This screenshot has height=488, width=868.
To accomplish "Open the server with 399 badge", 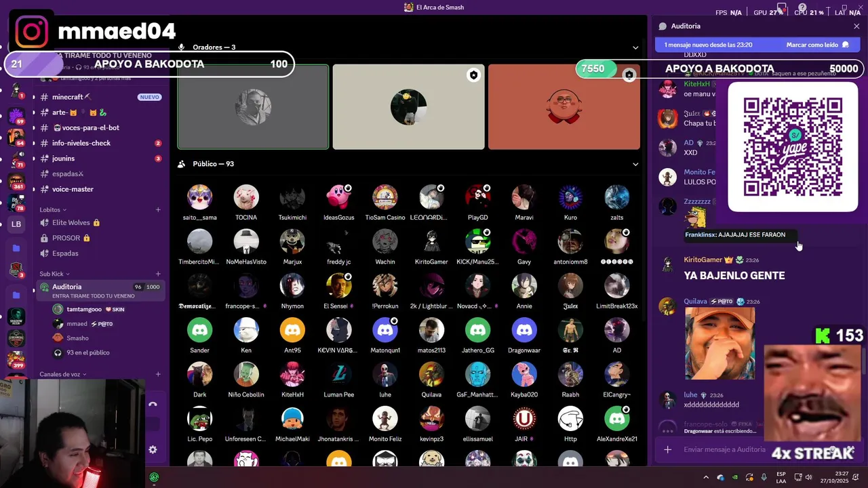I will tap(16, 359).
